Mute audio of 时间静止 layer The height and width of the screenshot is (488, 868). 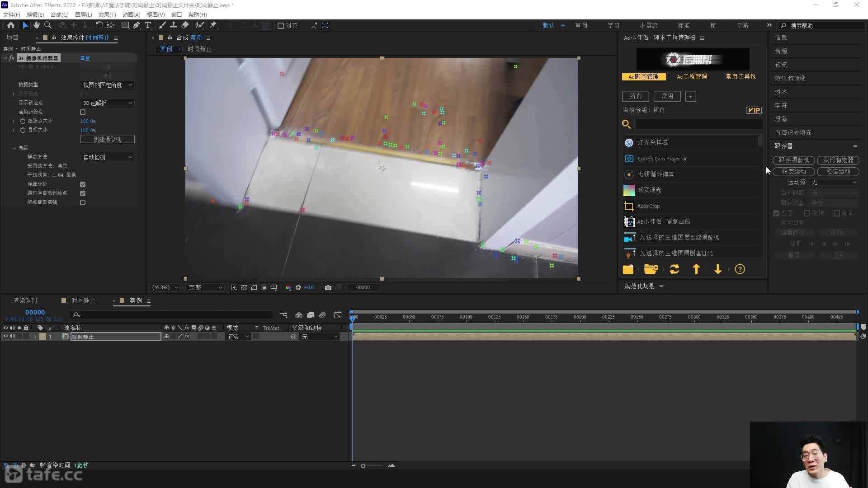[13, 337]
